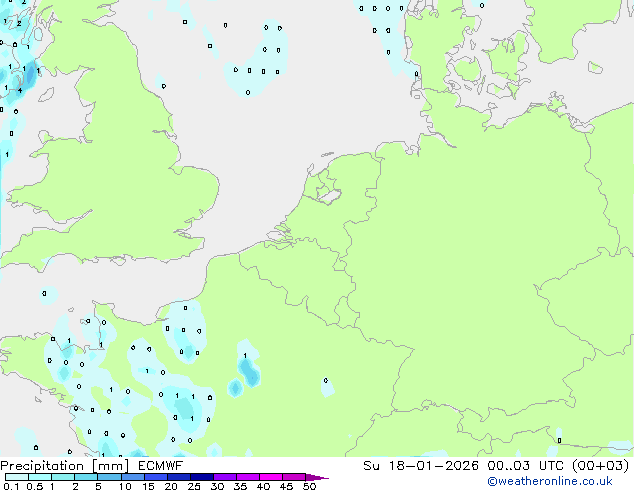Click the '45' legend scale number
The image size is (634, 490).
pos(286,486)
